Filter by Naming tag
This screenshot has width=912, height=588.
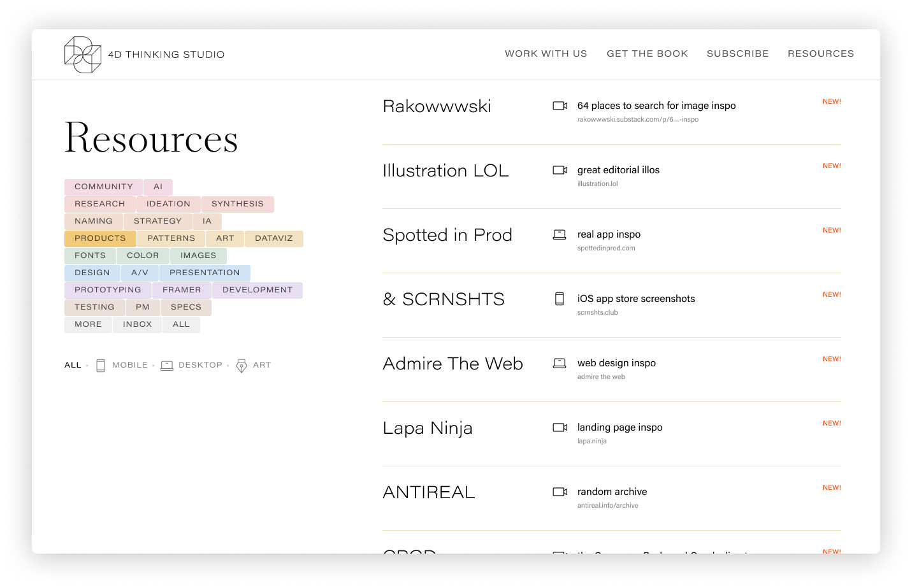tap(94, 221)
